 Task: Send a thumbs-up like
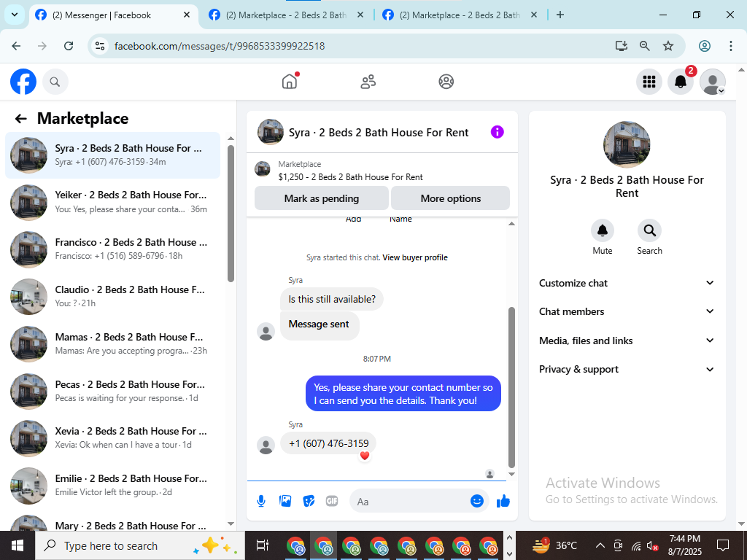coord(503,501)
